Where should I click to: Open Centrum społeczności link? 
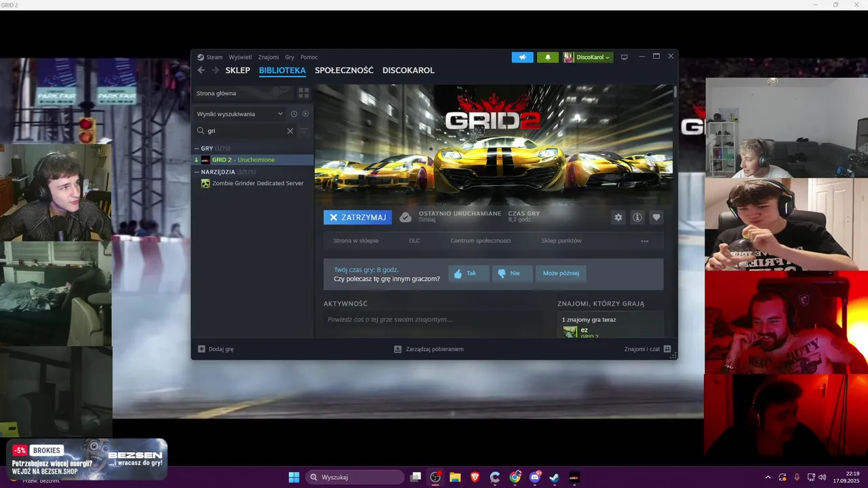[481, 241]
